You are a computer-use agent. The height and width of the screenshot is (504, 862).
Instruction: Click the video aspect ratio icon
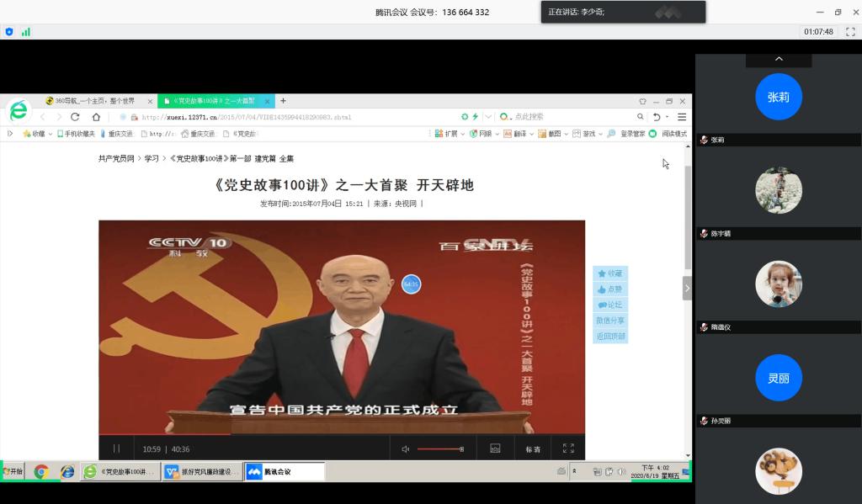[495, 448]
